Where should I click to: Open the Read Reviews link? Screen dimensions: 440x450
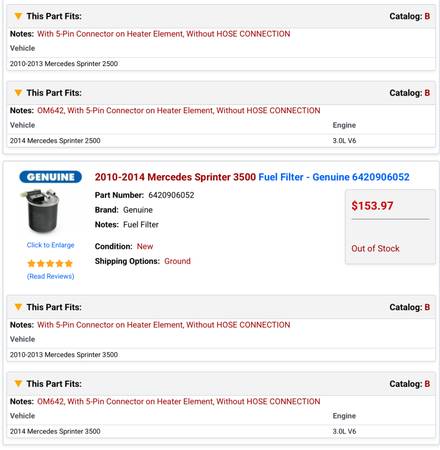(x=50, y=276)
